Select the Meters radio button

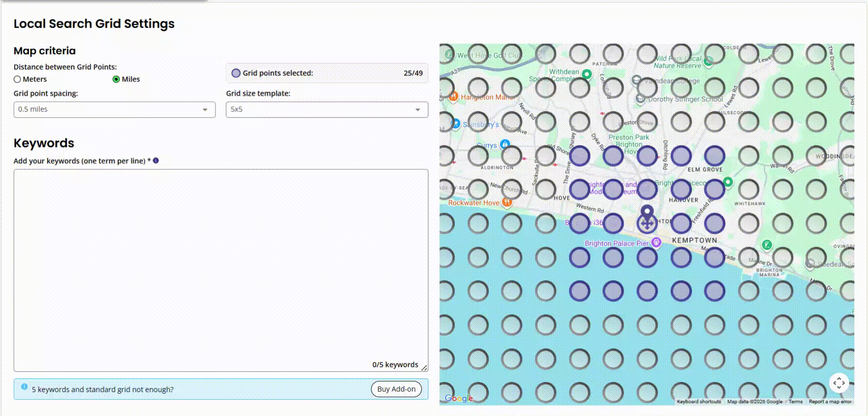click(17, 79)
